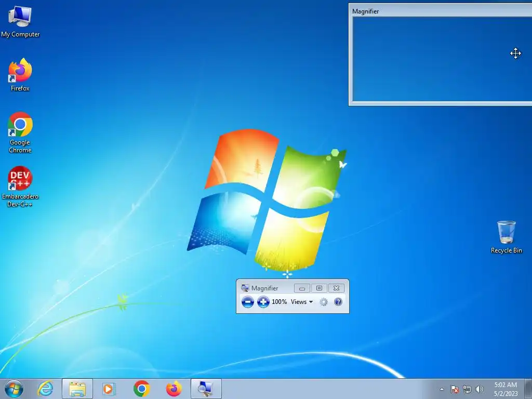This screenshot has width=532, height=399.
Task: Select the Embarcadero Dev-C++ desktop shortcut
Action: point(20,187)
